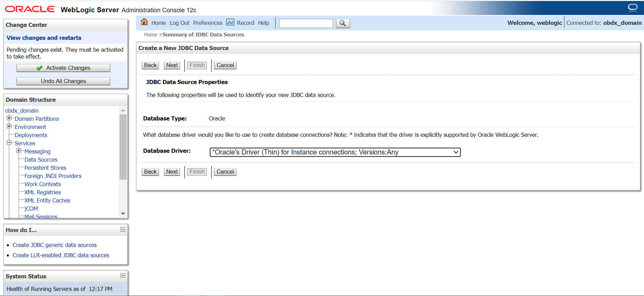Click the Welcome, weblogic text
Viewport: 644px width, 296px height.
535,23
